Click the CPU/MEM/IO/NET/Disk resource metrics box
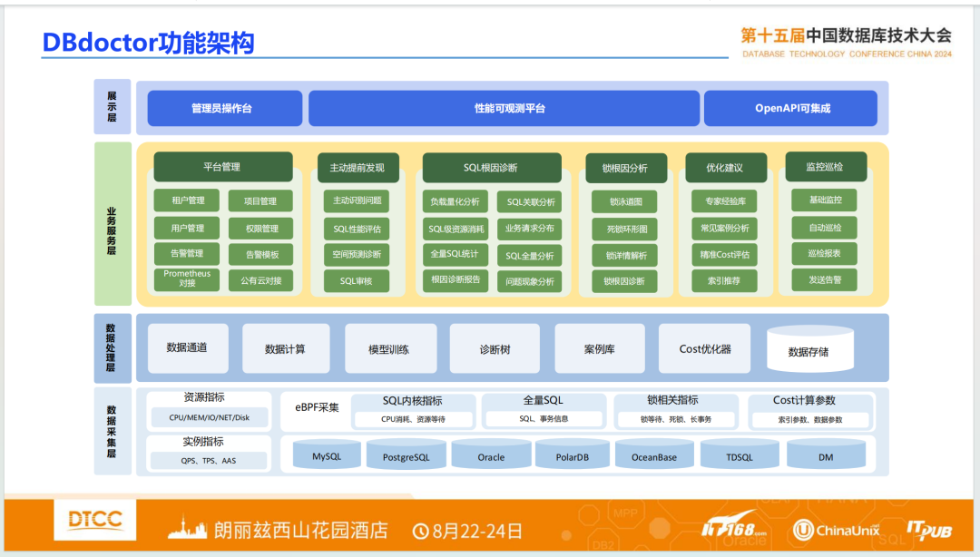Screen dimensions: 980x557 210,417
